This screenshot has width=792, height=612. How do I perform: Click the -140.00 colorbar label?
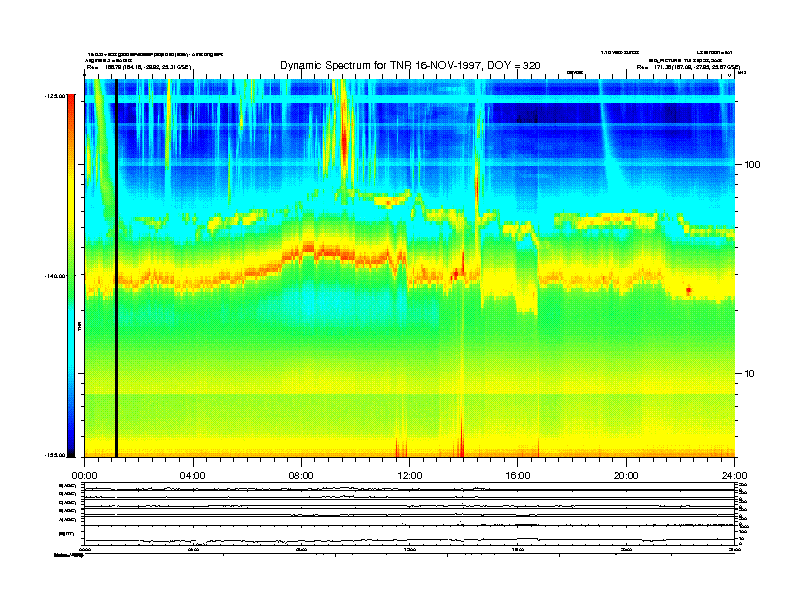55,276
